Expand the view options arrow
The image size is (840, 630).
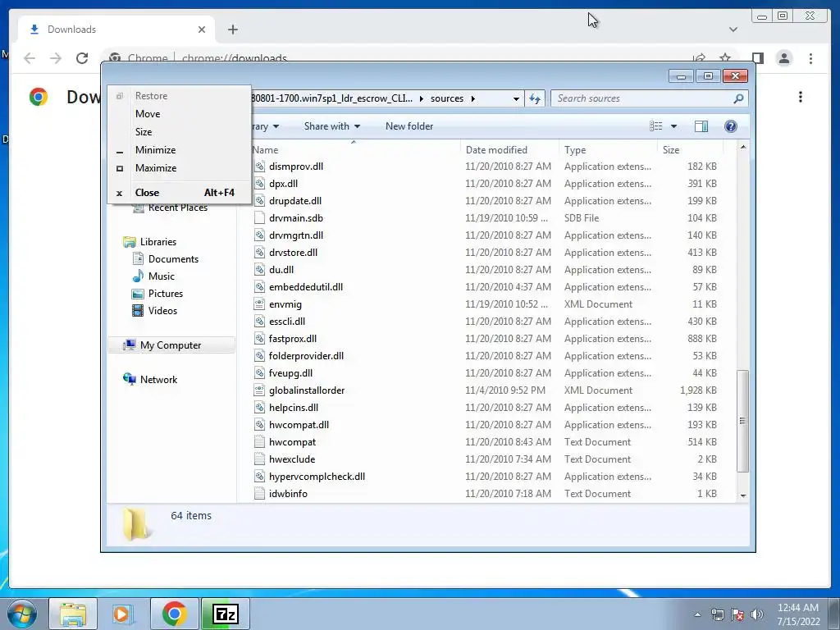674,126
